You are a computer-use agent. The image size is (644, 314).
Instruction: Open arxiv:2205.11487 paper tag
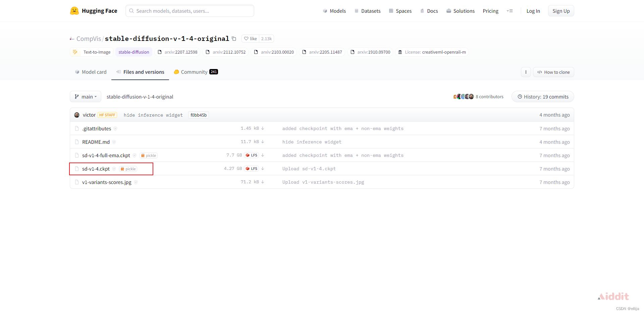click(x=322, y=52)
